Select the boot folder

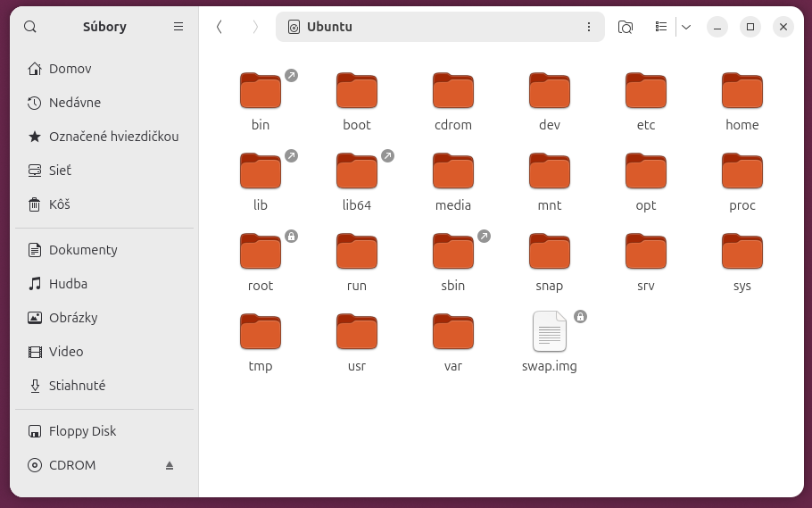[x=357, y=91]
